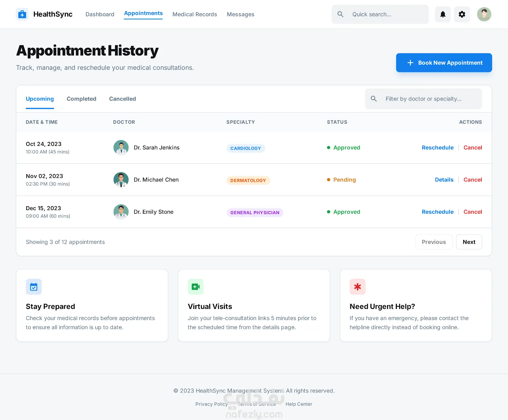The height and width of the screenshot is (420, 508).
Task: Select Appointments in top navigation
Action: 143,13
